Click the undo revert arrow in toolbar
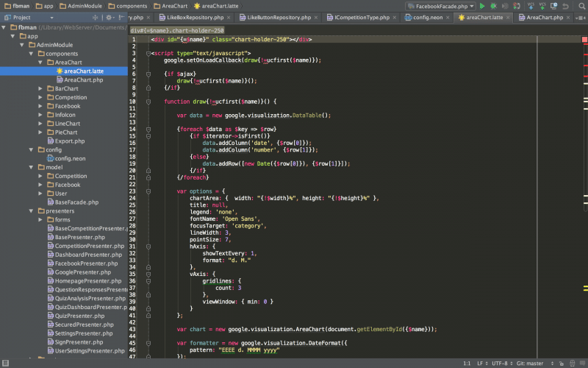The image size is (588, 368). click(x=565, y=6)
